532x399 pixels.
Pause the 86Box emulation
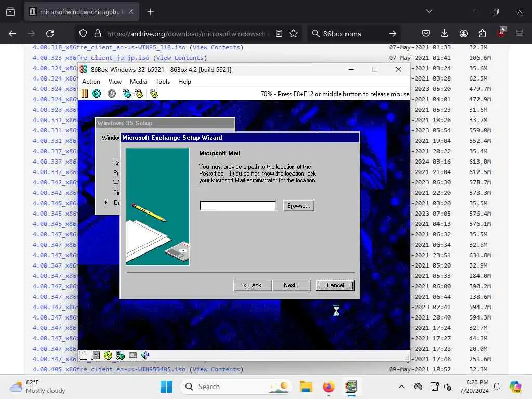coord(85,94)
